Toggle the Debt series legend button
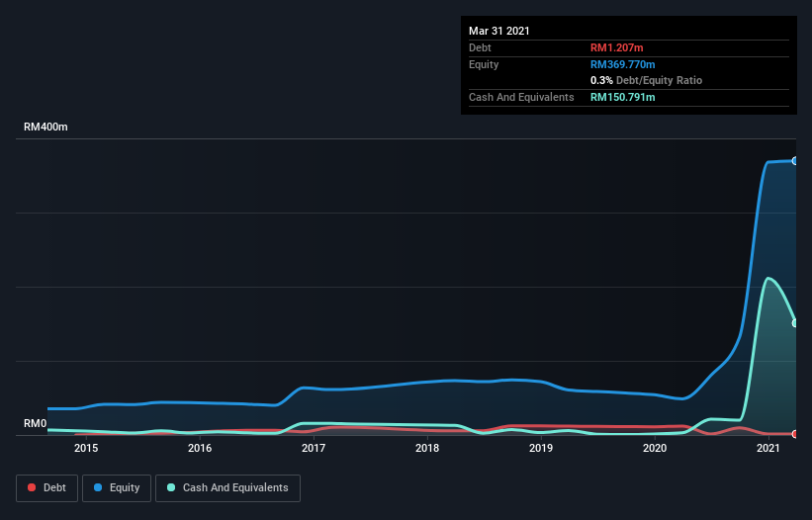Image resolution: width=812 pixels, height=520 pixels. pos(46,488)
